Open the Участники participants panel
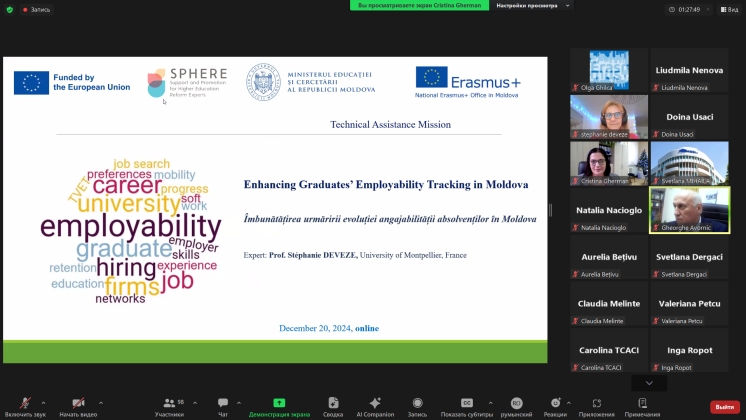This screenshot has width=746, height=420. point(168,403)
